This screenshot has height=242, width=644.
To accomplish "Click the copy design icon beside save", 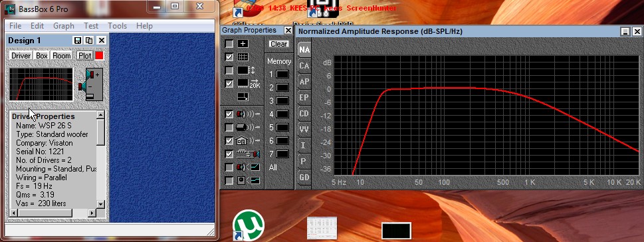I will click(88, 41).
